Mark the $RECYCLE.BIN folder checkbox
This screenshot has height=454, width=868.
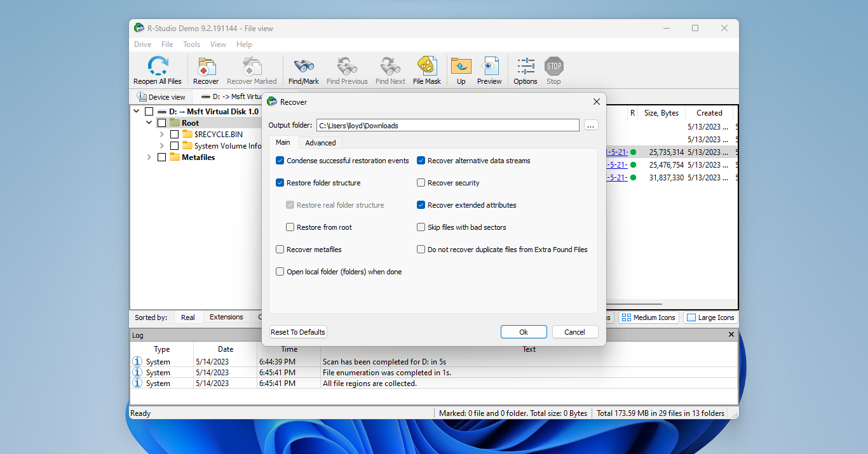[174, 134]
